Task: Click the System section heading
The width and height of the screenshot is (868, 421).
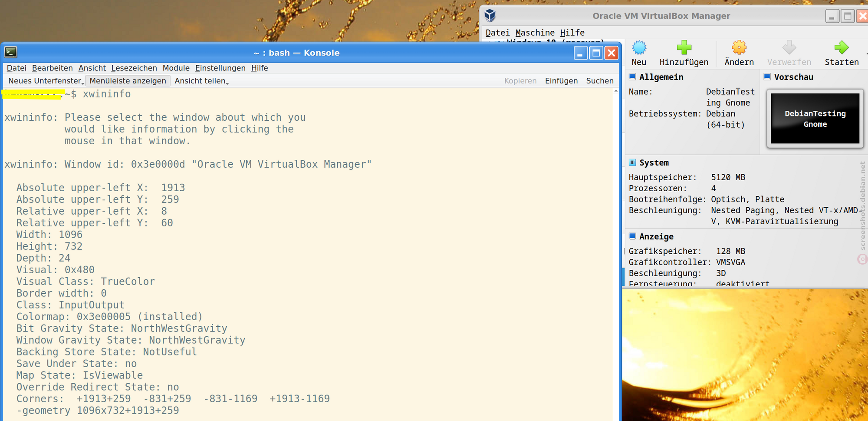Action: [654, 162]
